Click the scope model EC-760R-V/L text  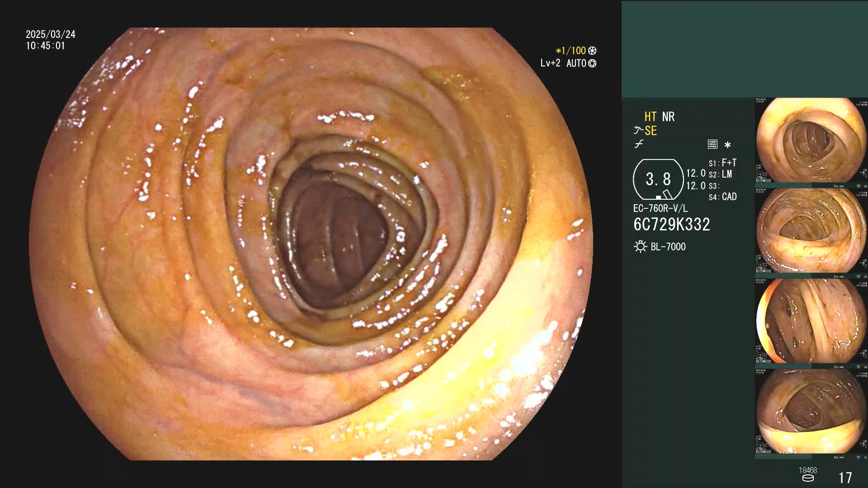pyautogui.click(x=660, y=208)
